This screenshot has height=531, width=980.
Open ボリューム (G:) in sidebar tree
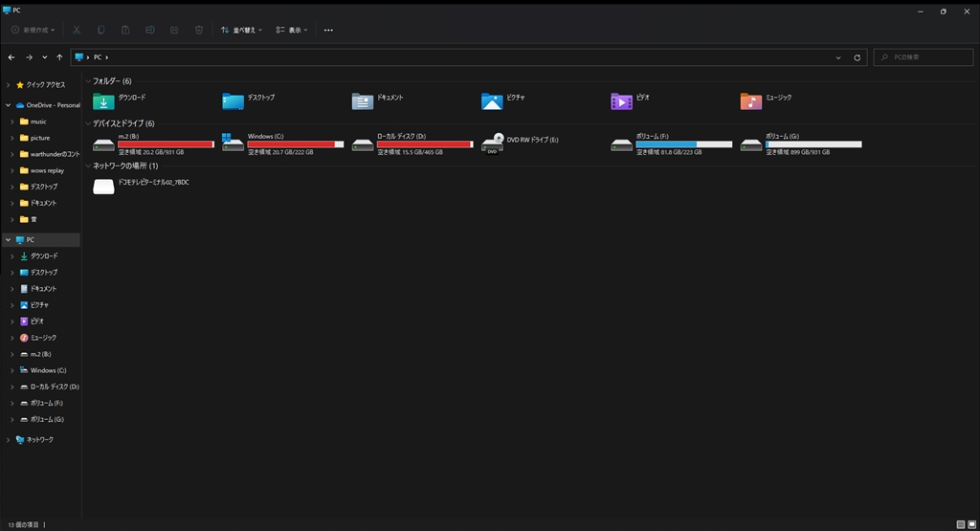[x=42, y=419]
